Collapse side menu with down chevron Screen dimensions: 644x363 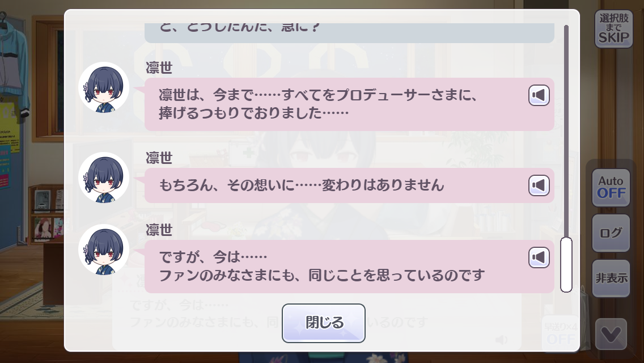click(611, 334)
